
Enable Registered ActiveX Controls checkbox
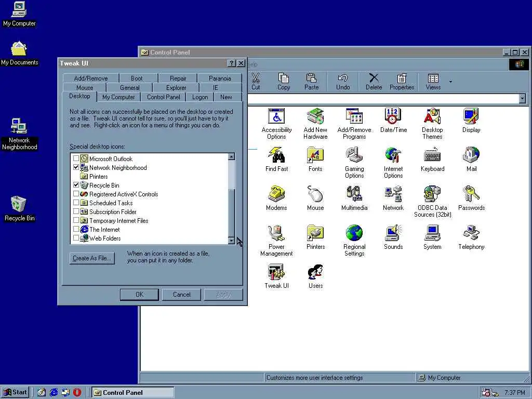pos(76,194)
